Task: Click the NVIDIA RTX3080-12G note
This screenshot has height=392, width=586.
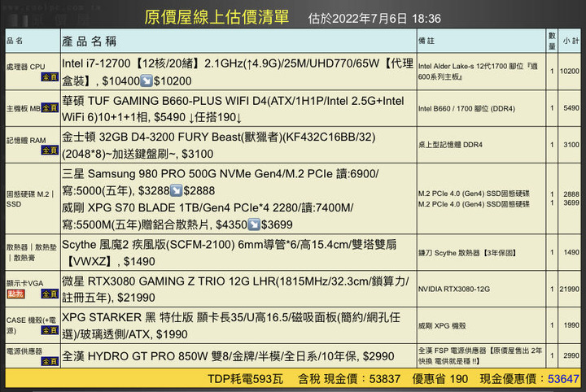Action: [454, 289]
